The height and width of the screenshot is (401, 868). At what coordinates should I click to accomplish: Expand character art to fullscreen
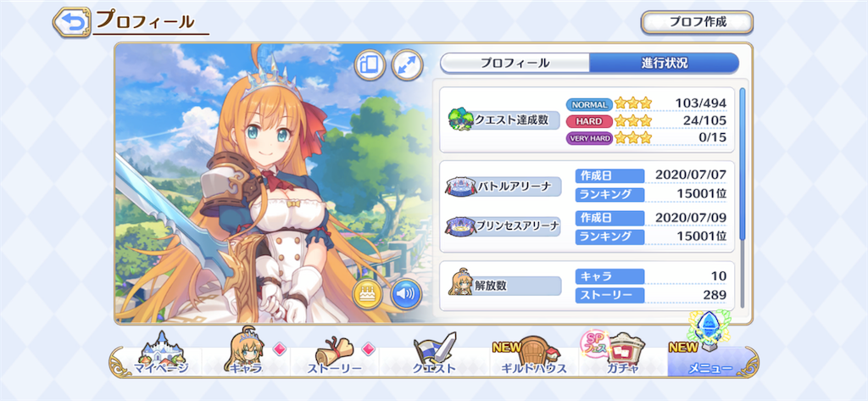(407, 65)
